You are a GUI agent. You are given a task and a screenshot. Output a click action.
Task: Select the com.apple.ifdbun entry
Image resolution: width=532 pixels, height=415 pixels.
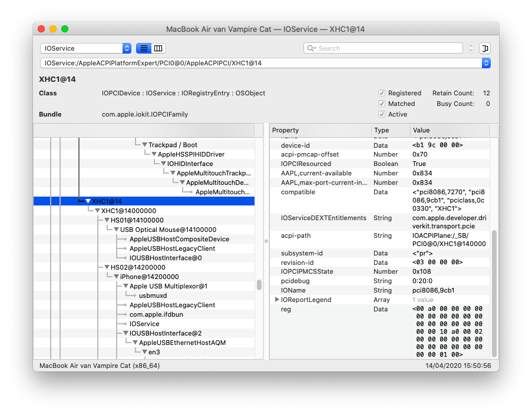[156, 315]
